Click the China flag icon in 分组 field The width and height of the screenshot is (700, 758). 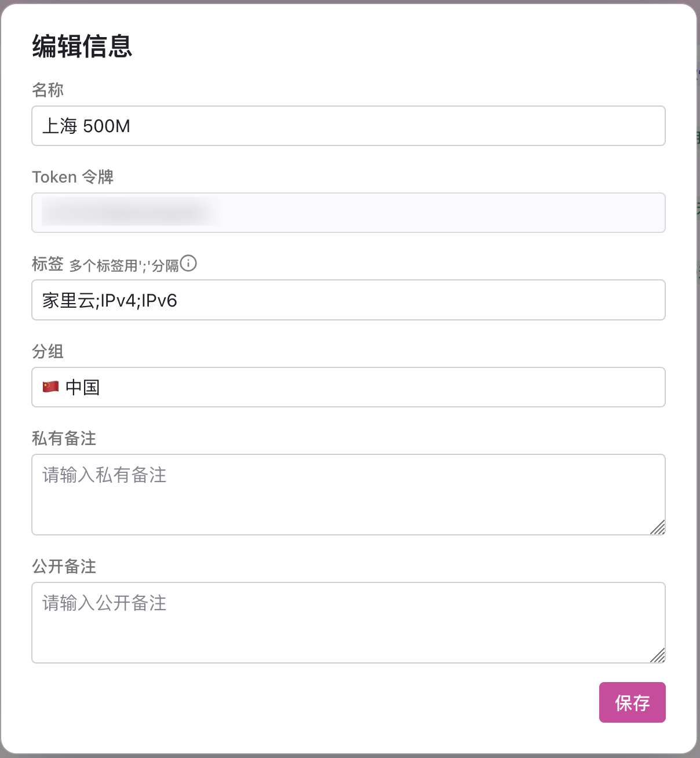[51, 387]
